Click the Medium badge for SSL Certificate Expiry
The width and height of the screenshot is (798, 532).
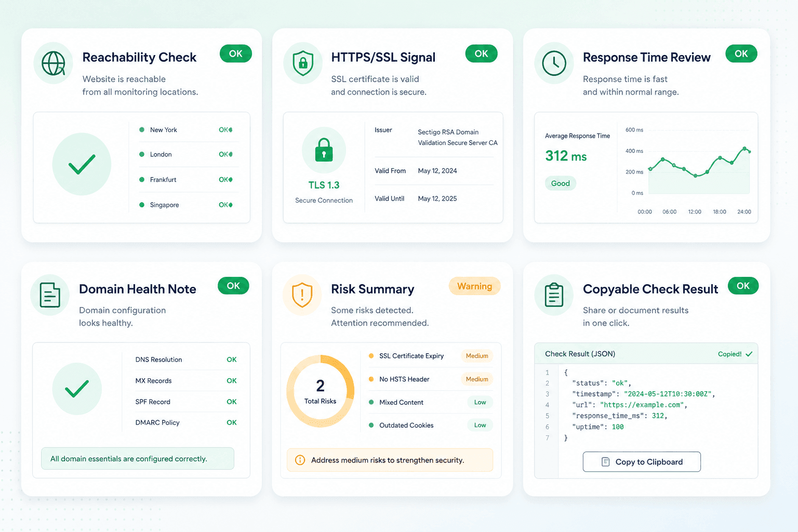477,356
